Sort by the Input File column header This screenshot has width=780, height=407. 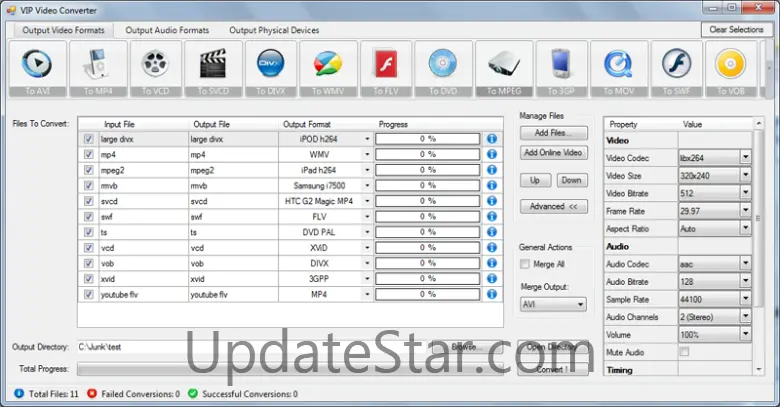119,124
